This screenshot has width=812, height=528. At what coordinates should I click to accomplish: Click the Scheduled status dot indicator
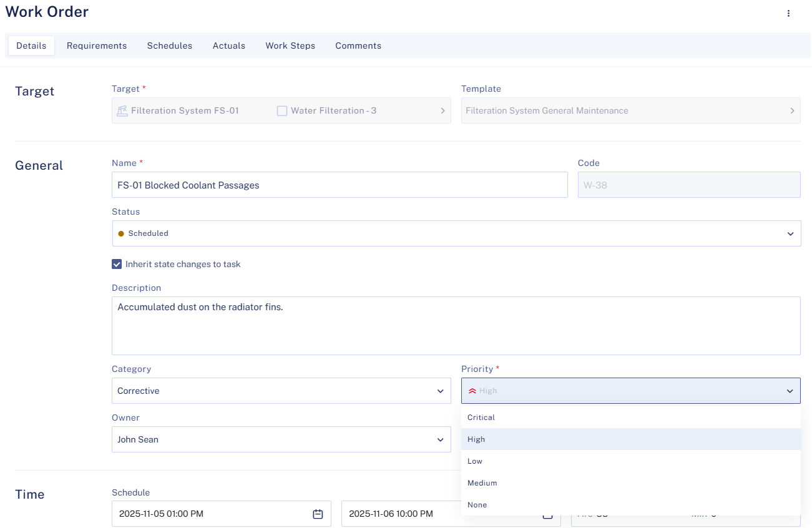pyautogui.click(x=121, y=233)
